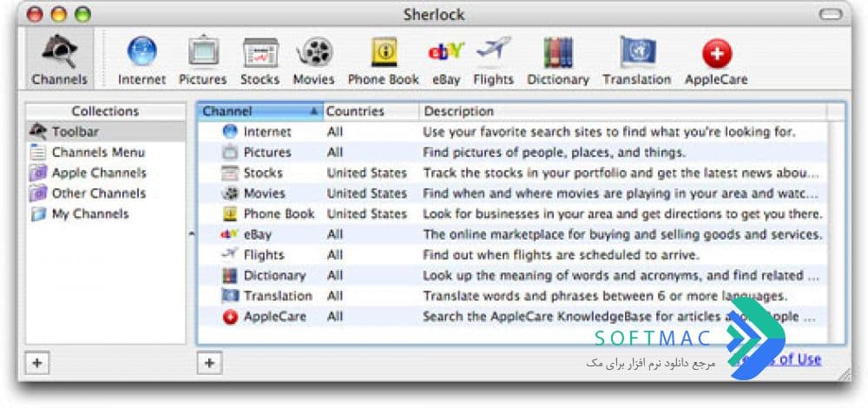The image size is (868, 408).
Task: Click the eBay row logo icon
Action: tap(229, 234)
